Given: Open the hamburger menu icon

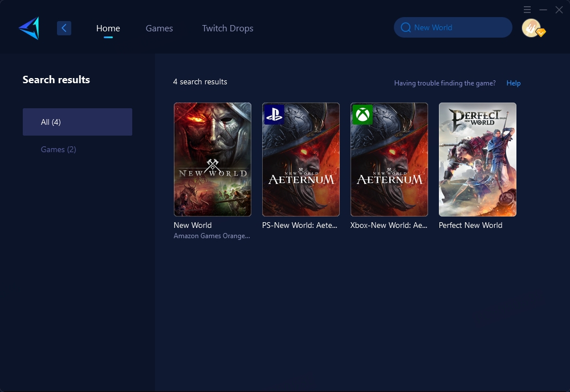Looking at the screenshot, I should [x=527, y=10].
